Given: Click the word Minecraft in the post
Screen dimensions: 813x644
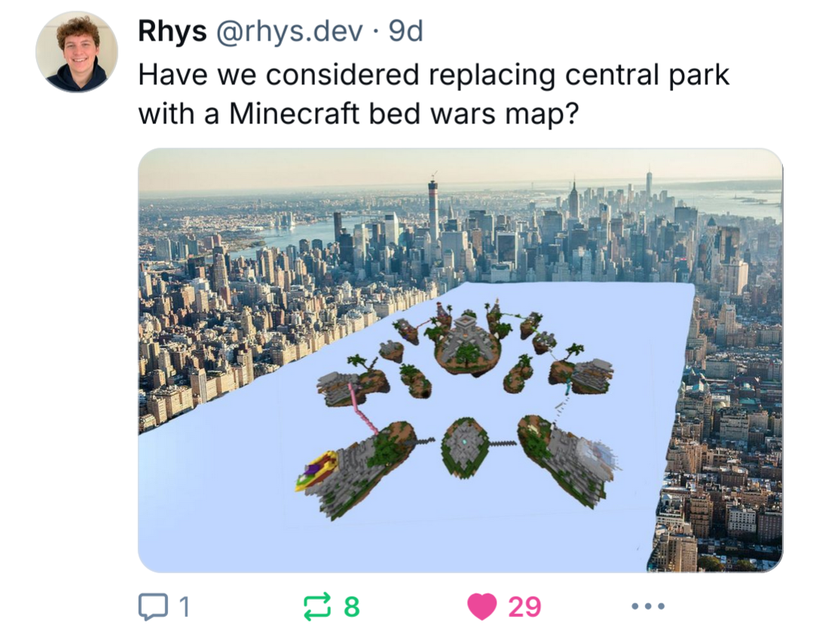Looking at the screenshot, I should pyautogui.click(x=294, y=113).
